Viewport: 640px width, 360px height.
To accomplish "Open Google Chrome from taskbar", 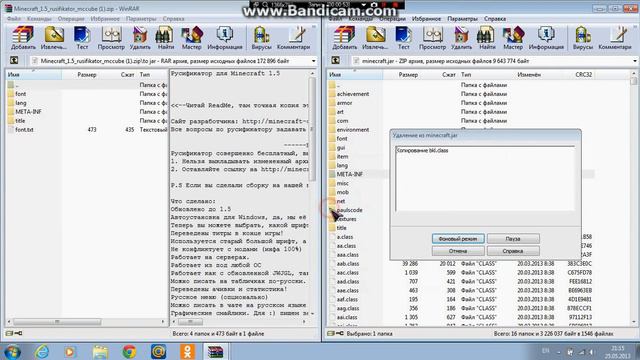I will pyautogui.click(x=129, y=351).
